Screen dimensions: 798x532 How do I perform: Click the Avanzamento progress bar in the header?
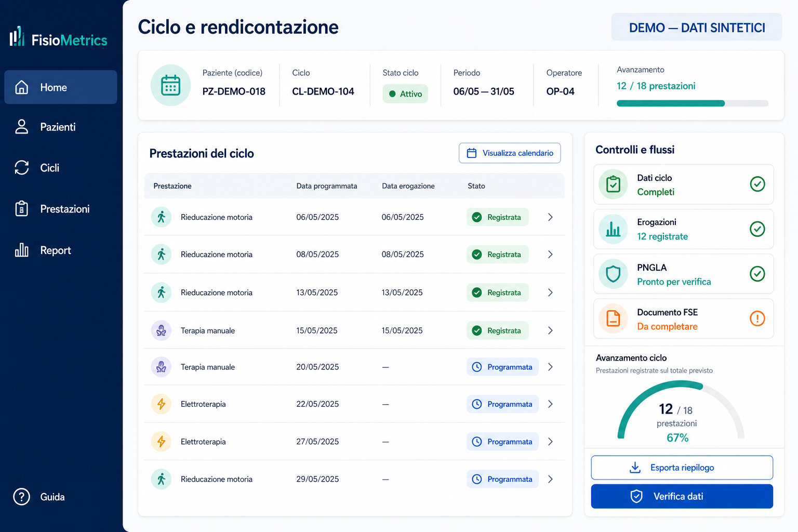693,103
